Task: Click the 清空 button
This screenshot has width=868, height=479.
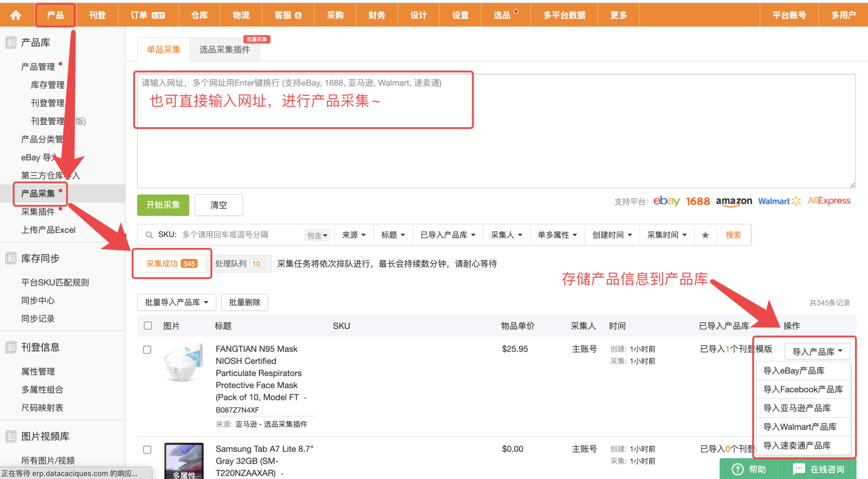Action: point(219,205)
